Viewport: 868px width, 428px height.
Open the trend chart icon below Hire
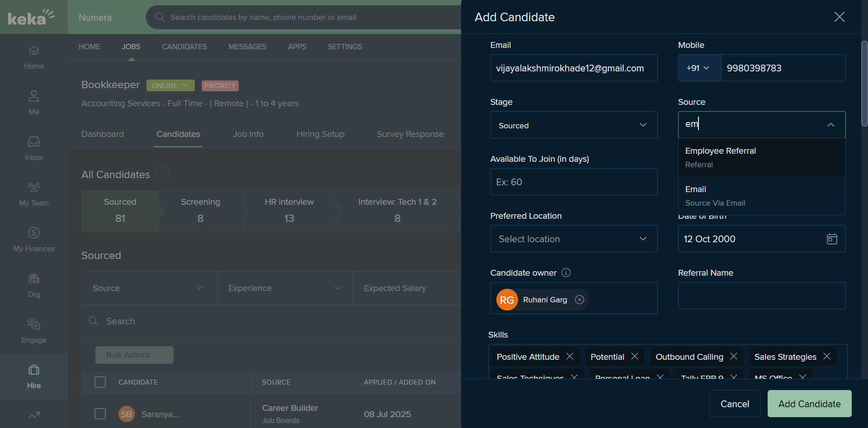point(34,415)
